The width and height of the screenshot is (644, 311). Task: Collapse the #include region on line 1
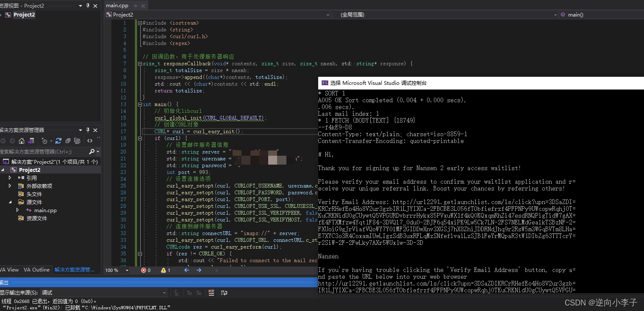pyautogui.click(x=140, y=23)
